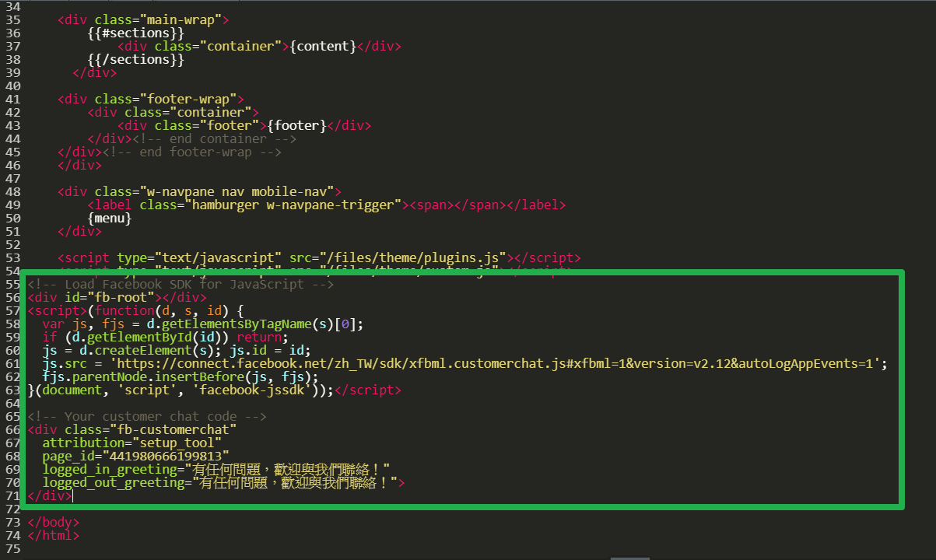
Task: Click the getElementById method call
Action: pos(133,337)
